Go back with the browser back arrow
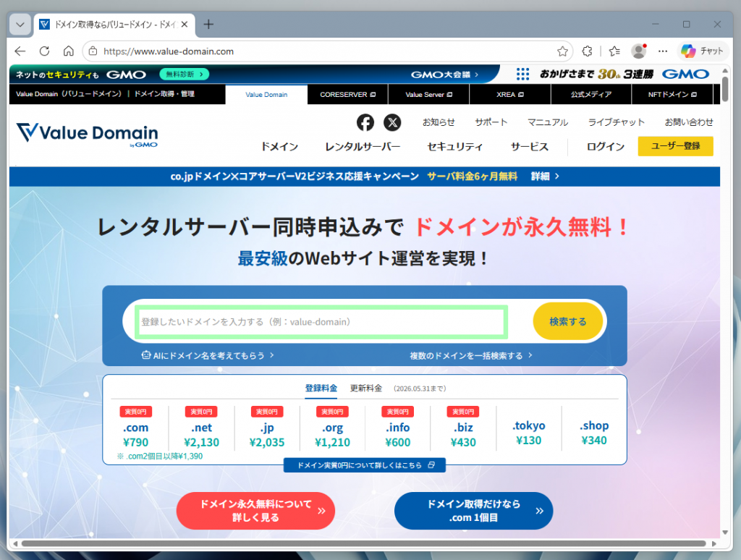Viewport: 741px width, 560px height. pos(20,51)
